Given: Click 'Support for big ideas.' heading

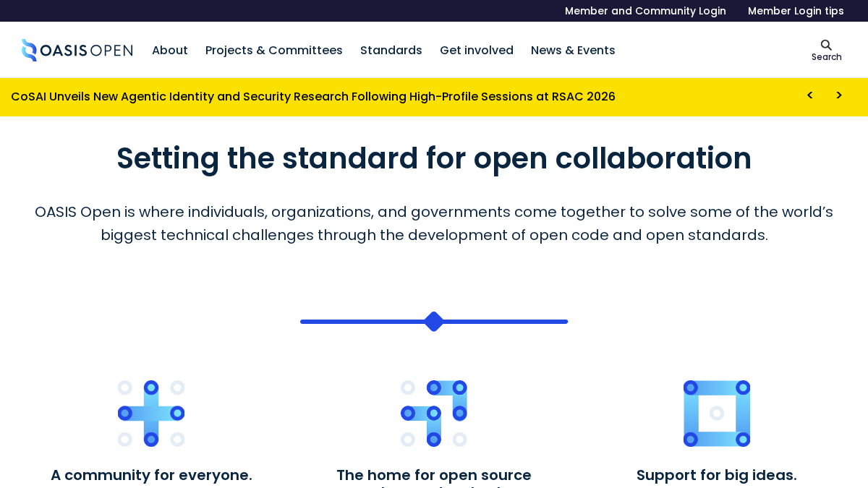Looking at the screenshot, I should 717,475.
